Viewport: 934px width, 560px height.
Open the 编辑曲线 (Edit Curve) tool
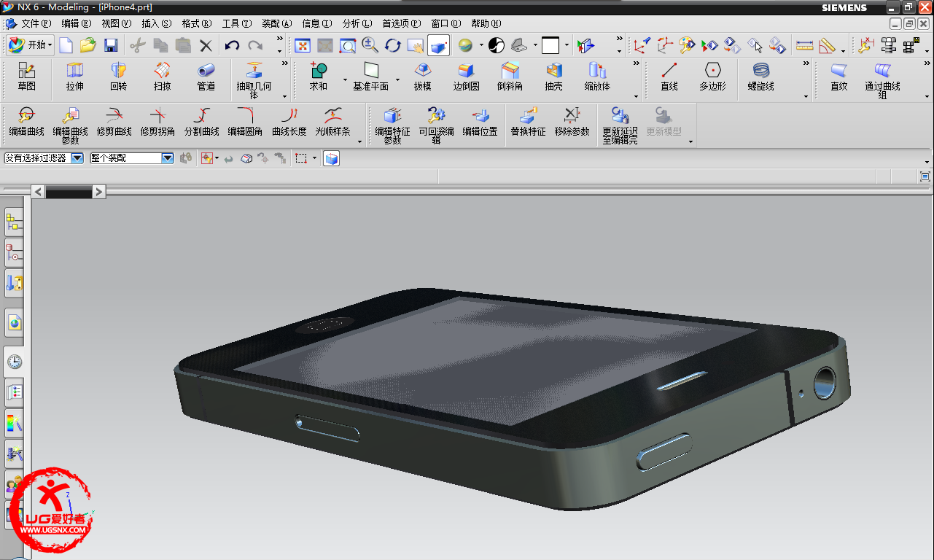point(27,122)
